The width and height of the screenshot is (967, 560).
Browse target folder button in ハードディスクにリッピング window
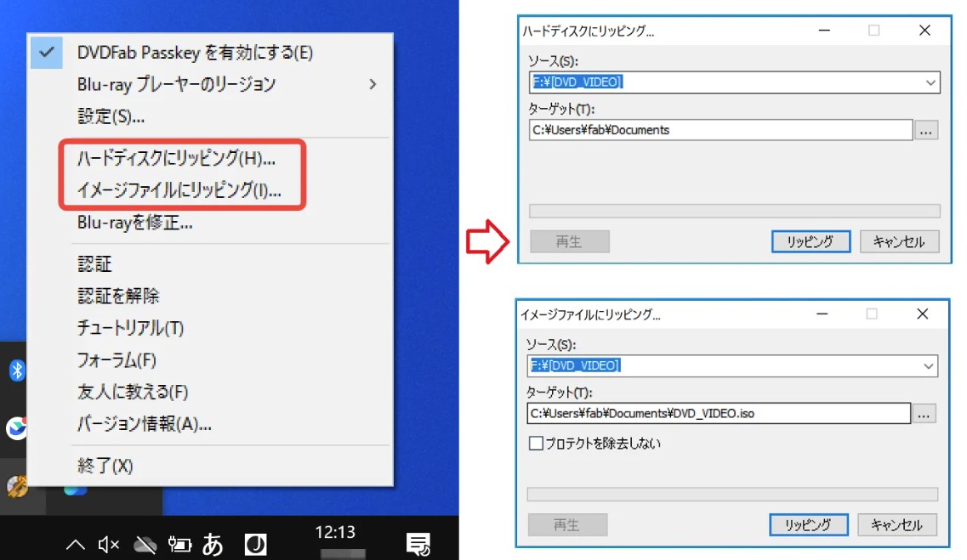(926, 131)
